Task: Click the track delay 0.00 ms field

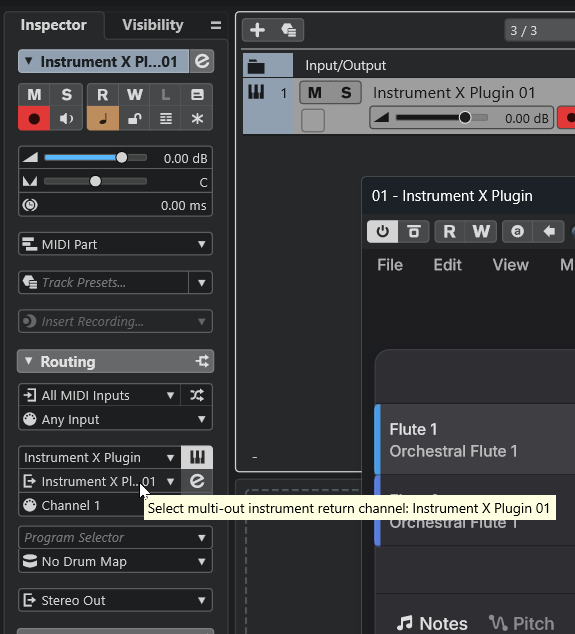Action: pyautogui.click(x=115, y=205)
